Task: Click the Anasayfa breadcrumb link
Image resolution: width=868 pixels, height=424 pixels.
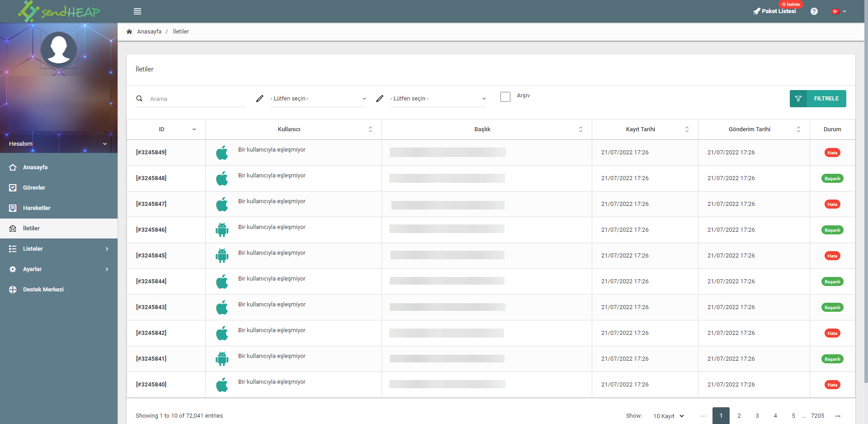Action: (149, 32)
